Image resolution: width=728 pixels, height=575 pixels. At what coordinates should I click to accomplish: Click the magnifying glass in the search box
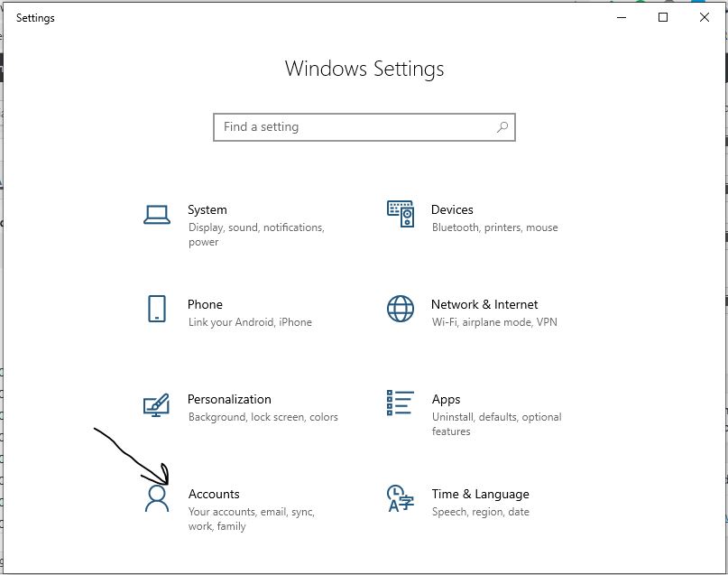coord(502,127)
